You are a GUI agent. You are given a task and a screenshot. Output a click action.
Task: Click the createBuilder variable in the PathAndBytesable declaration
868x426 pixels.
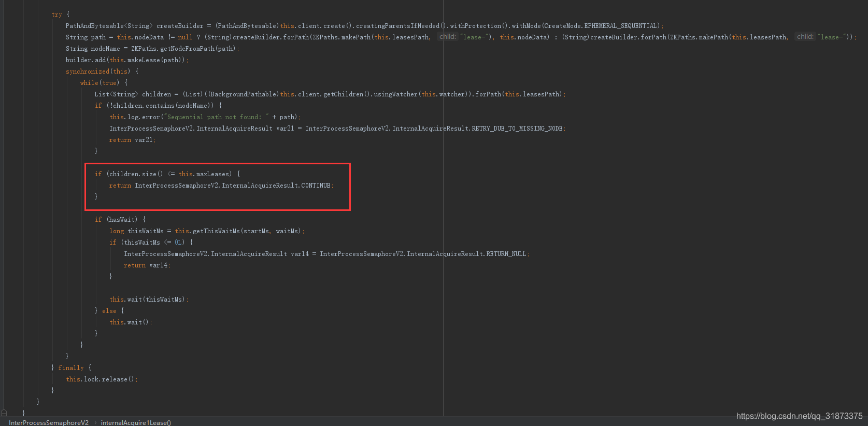tap(180, 26)
